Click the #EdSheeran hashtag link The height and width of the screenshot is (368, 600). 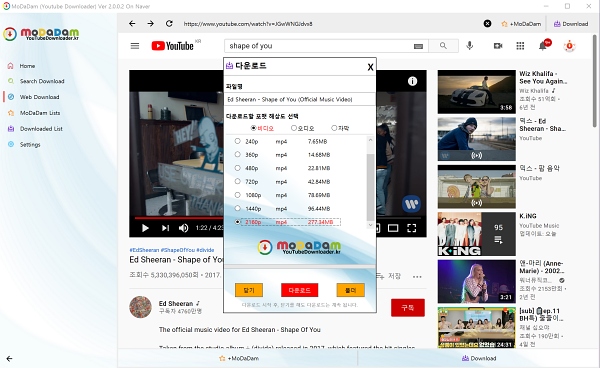click(x=144, y=250)
